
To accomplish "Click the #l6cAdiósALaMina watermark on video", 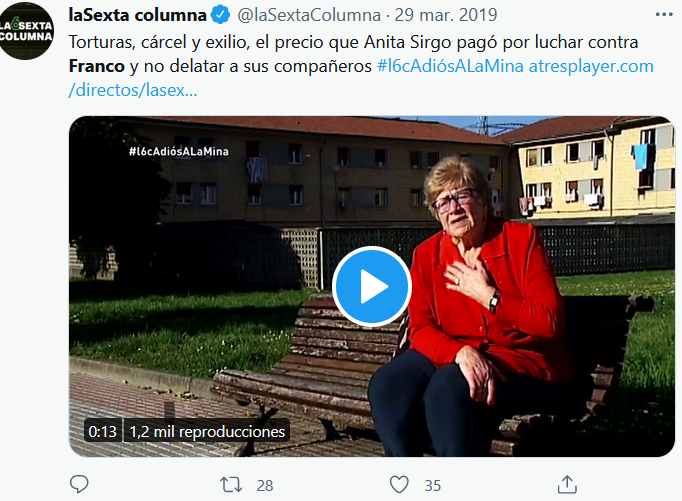I will point(179,151).
